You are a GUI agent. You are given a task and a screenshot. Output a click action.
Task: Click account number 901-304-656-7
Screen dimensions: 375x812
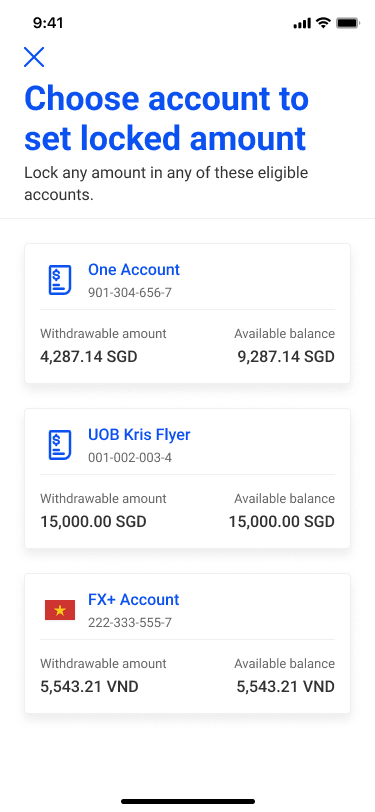pyautogui.click(x=129, y=293)
